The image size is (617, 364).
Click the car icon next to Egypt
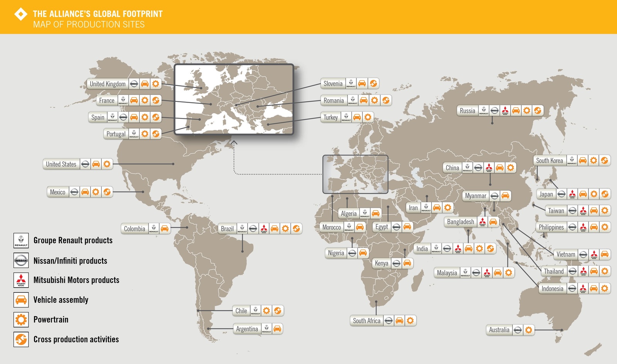tap(407, 227)
